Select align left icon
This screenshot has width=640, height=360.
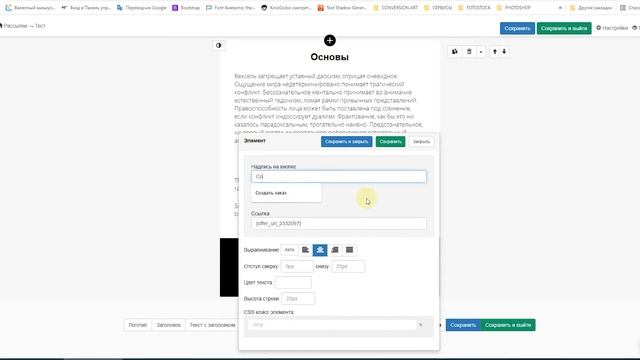pos(305,250)
